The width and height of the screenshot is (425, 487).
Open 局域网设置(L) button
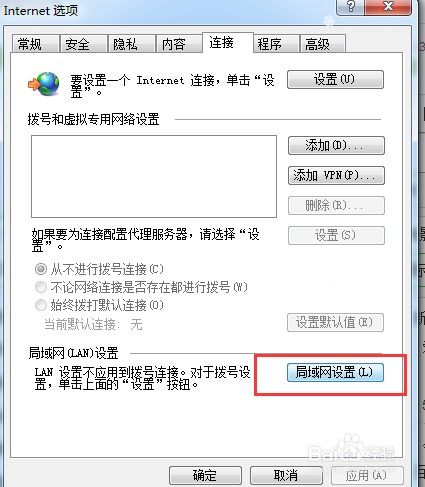tap(335, 372)
